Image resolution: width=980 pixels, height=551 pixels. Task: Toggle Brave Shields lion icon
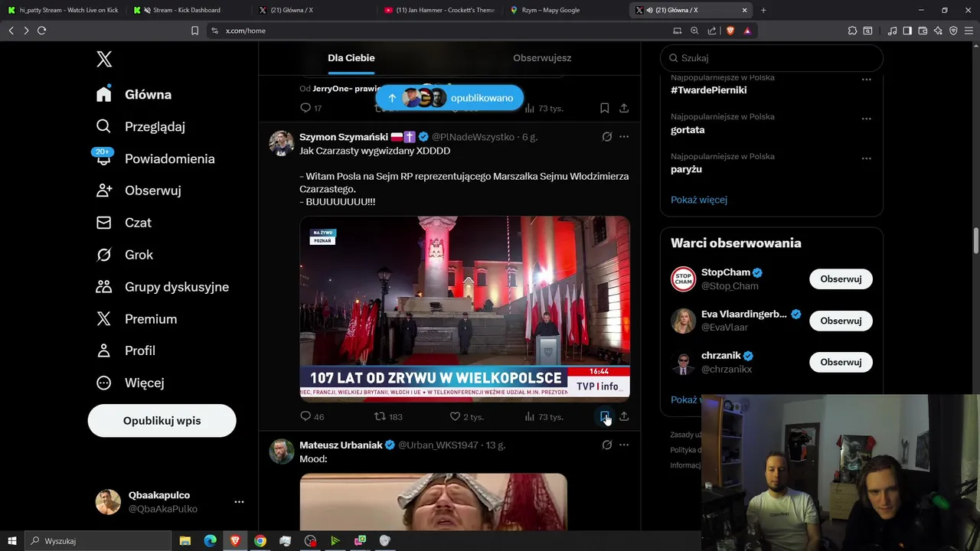[x=730, y=31]
